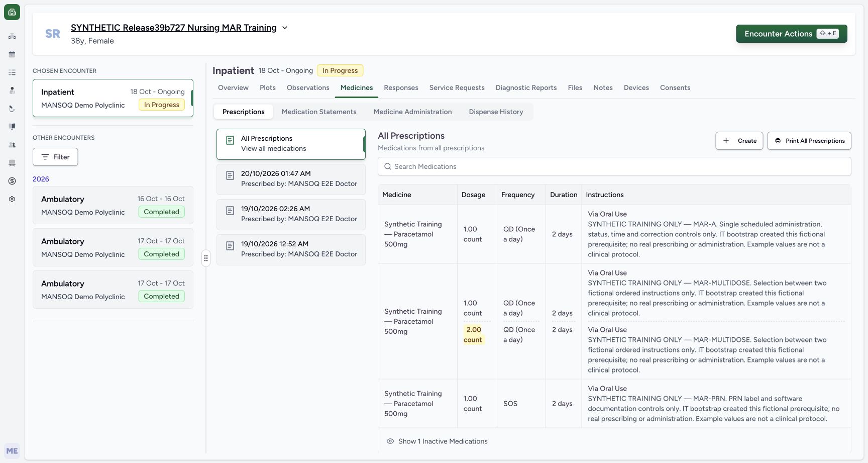Open the Encounter Actions button
This screenshot has height=463, width=868.
[x=792, y=34]
